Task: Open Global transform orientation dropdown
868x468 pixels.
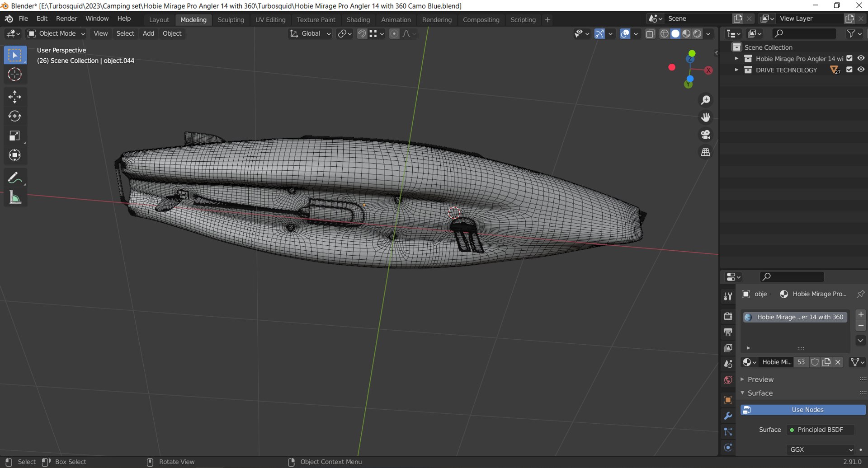Action: (x=311, y=33)
